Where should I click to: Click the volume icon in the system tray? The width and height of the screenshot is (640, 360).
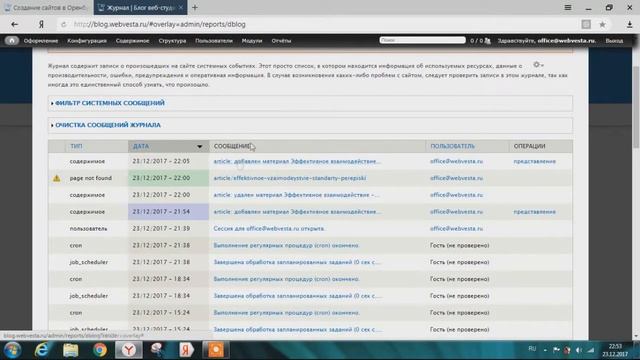(578, 350)
